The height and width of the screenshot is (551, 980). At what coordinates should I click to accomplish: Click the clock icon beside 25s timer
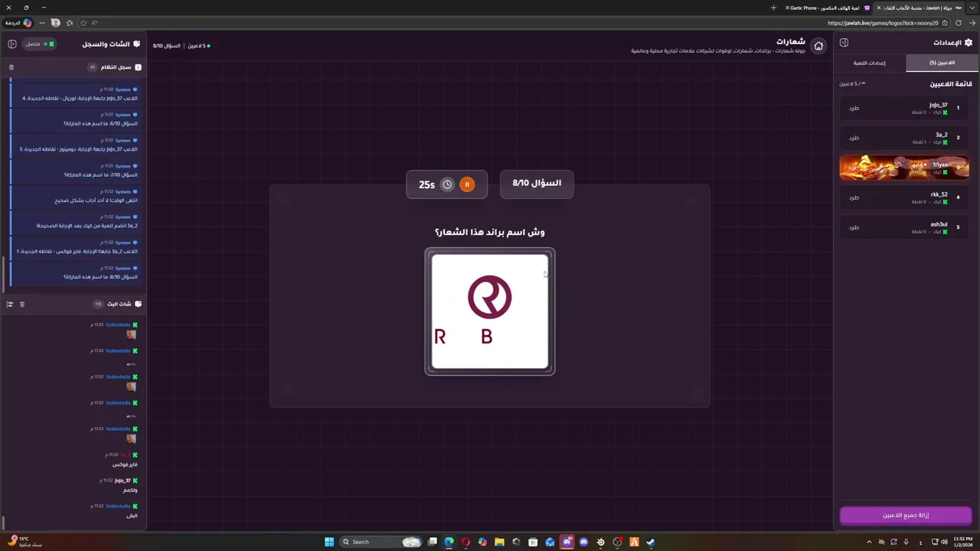(x=447, y=184)
